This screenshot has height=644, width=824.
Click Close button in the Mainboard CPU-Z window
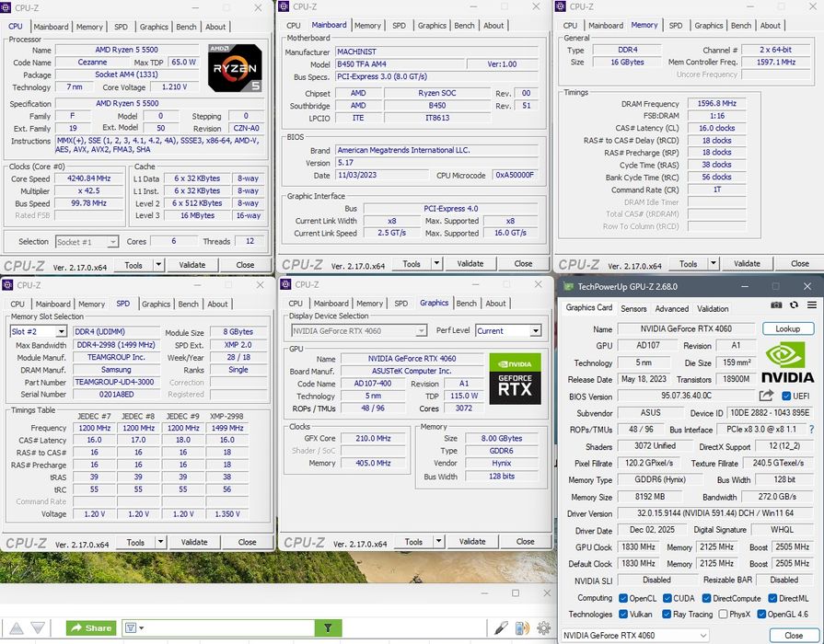(x=523, y=263)
